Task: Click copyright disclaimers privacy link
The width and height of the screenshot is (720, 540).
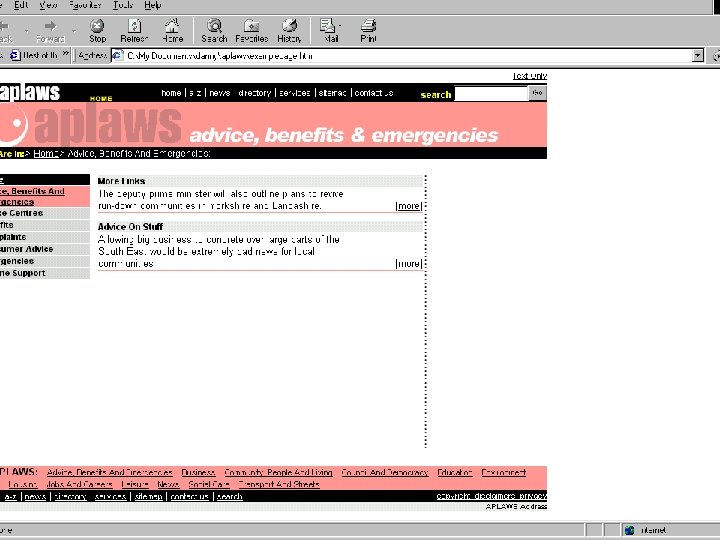Action: tap(491, 496)
